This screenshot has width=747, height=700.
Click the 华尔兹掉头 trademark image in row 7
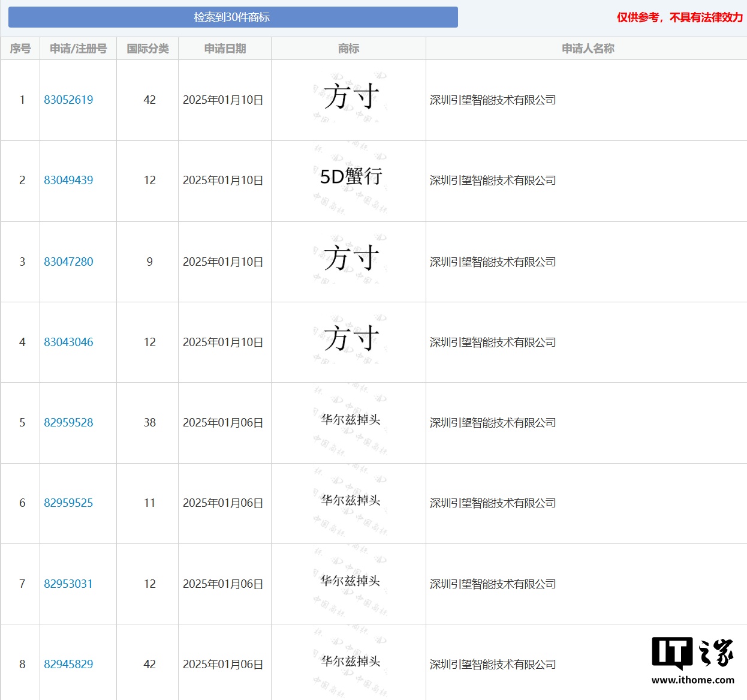tap(350, 581)
